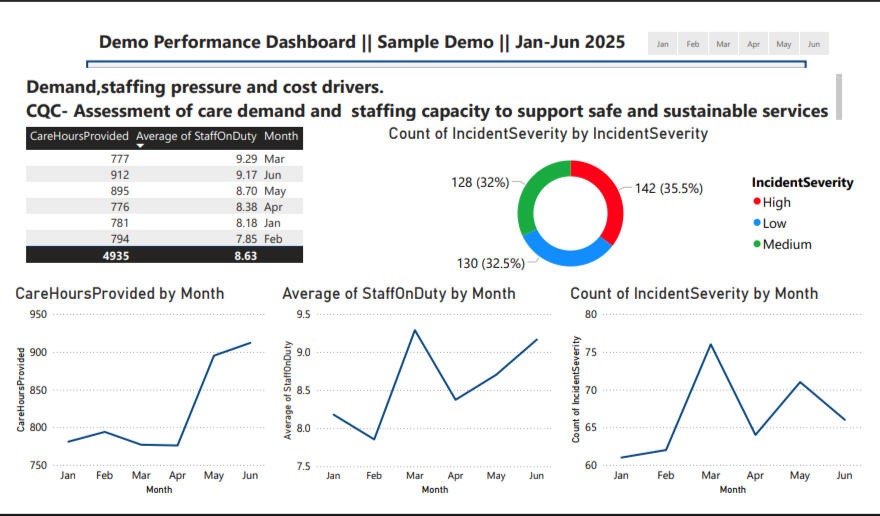Click the May slicer tile
880x516 pixels.
point(784,44)
